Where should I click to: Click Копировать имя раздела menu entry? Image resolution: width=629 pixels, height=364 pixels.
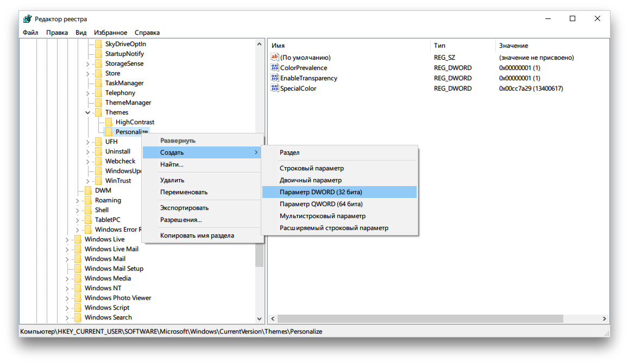tap(202, 235)
